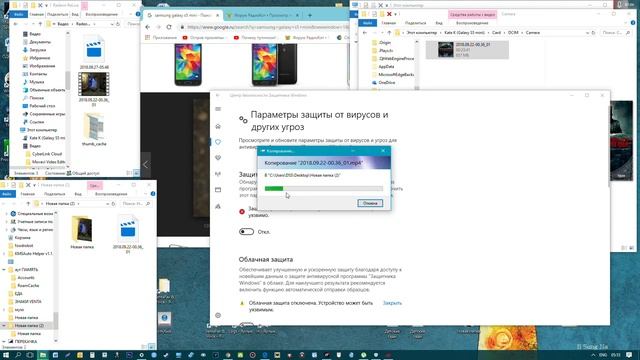The image size is (640, 360).
Task: Click the Chrome address bar URL
Action: pos(268,27)
